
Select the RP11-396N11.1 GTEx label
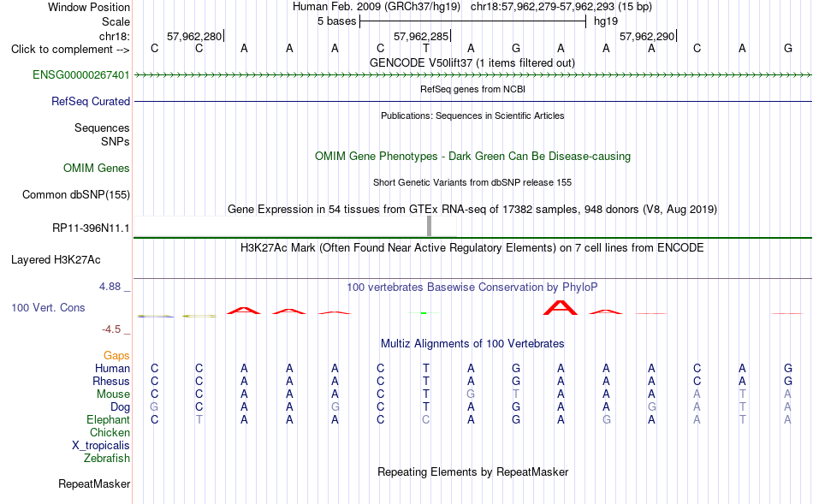tap(91, 228)
